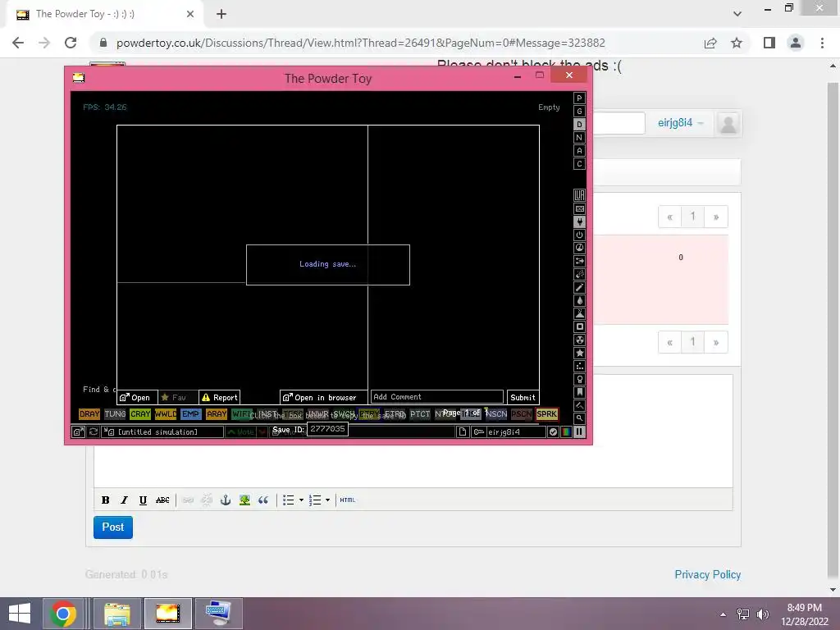Image resolution: width=840 pixels, height=630 pixels.
Task: Click the new simulation page icon
Action: pos(463,431)
